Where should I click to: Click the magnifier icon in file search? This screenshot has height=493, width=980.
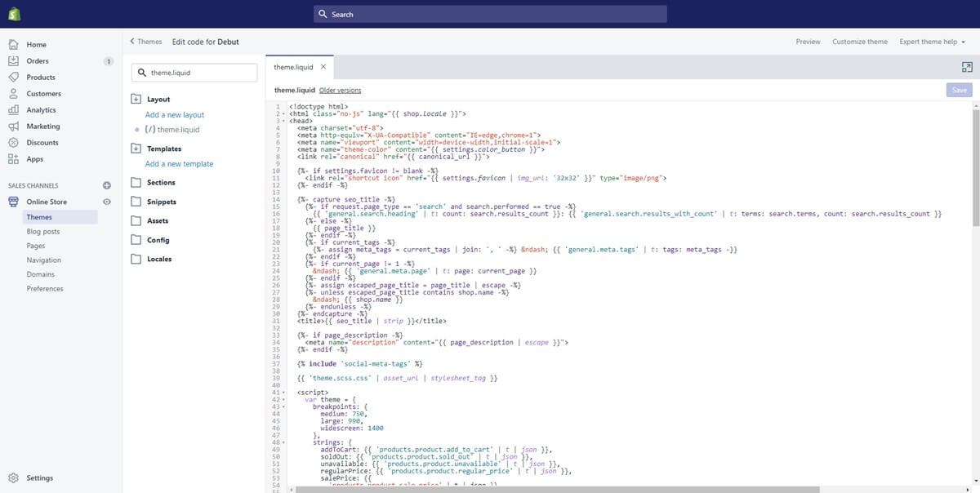pos(142,73)
